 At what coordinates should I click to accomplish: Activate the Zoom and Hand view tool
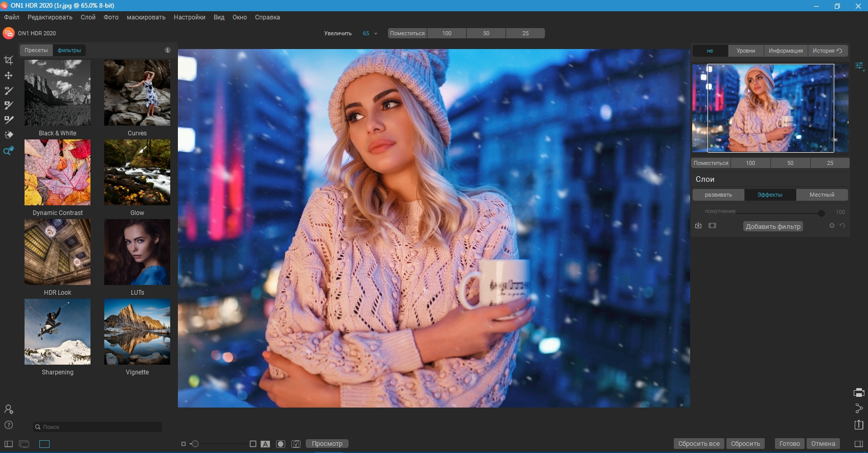click(9, 151)
